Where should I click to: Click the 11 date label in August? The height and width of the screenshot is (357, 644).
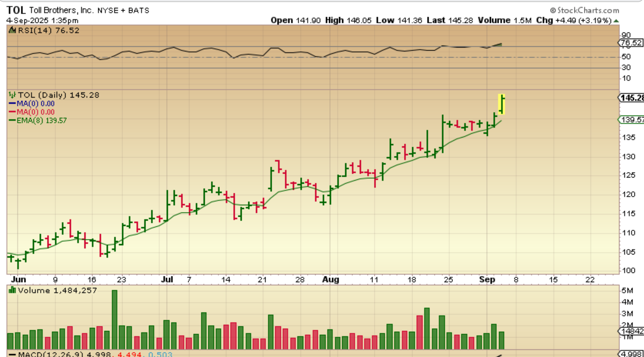point(374,280)
